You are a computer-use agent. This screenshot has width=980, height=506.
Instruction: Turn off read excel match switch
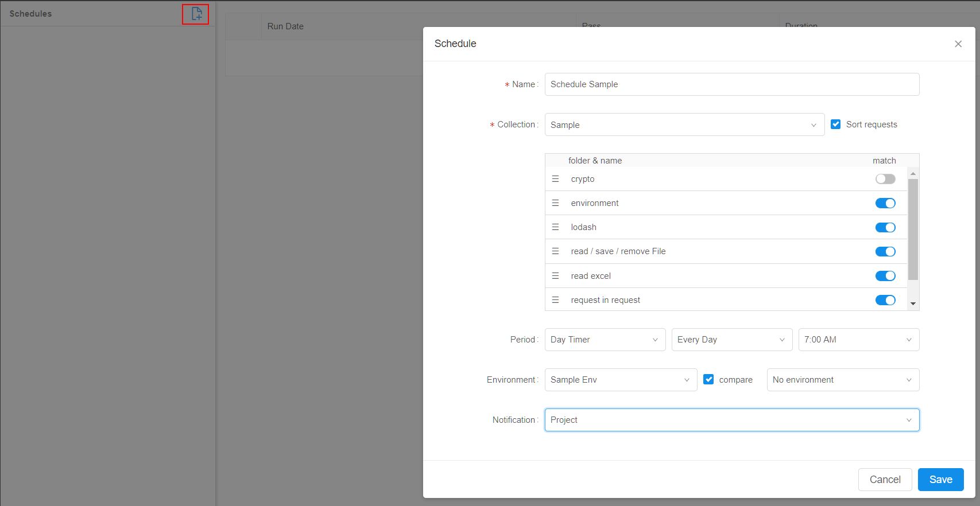tap(885, 276)
